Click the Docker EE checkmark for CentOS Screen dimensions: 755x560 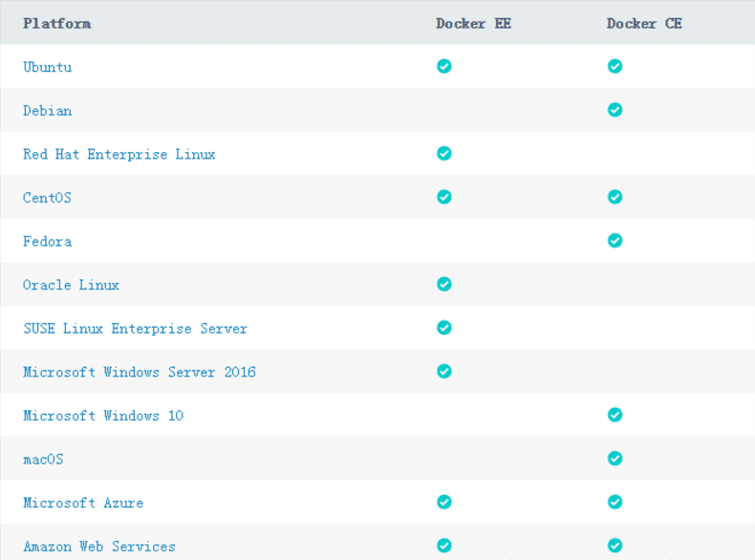click(x=444, y=197)
